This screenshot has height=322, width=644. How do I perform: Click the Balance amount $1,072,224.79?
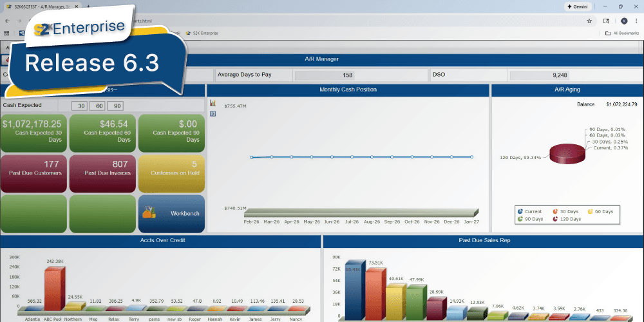pos(621,104)
